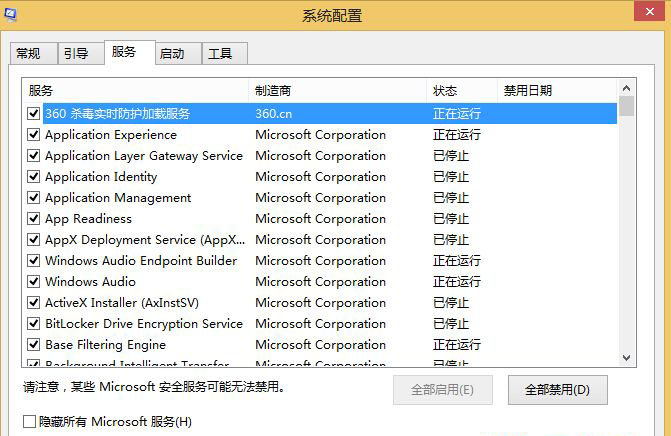Viewport: 671px width, 436px height.
Task: Click 已停止 status in Application Identity row
Action: click(451, 177)
